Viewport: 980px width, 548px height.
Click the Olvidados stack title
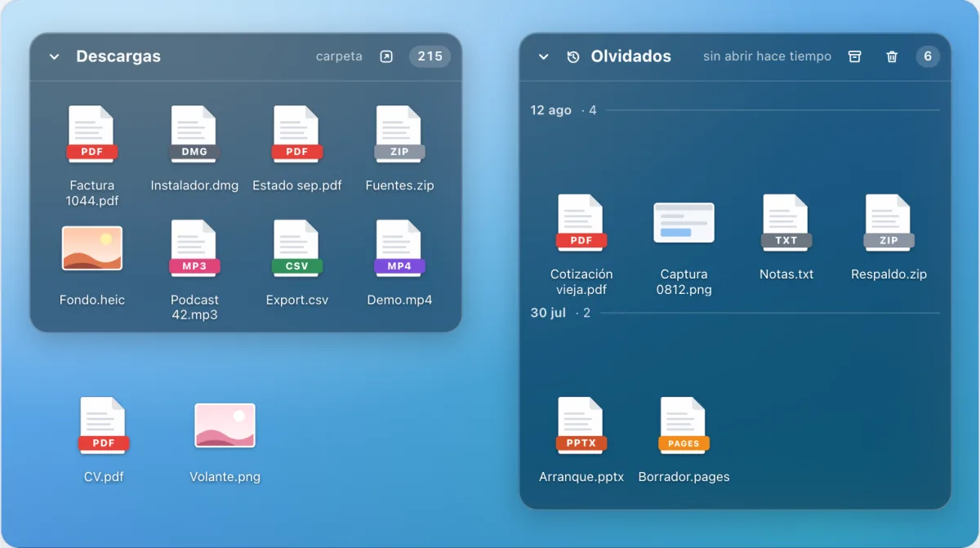[x=631, y=56]
